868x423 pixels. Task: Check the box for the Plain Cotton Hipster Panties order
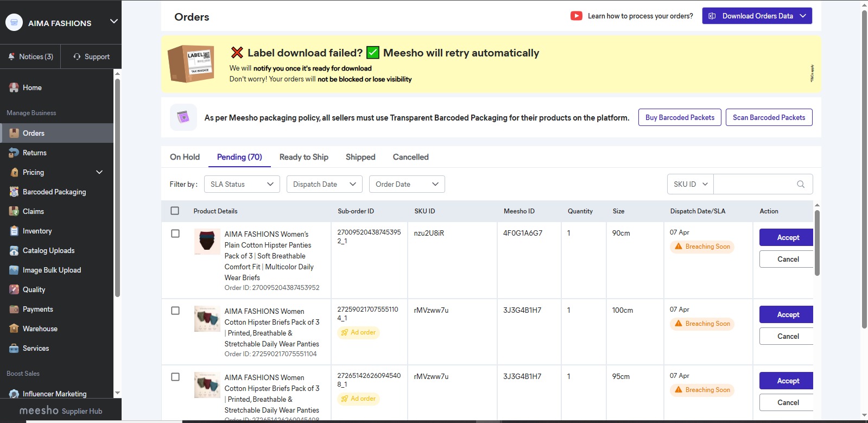pos(175,233)
